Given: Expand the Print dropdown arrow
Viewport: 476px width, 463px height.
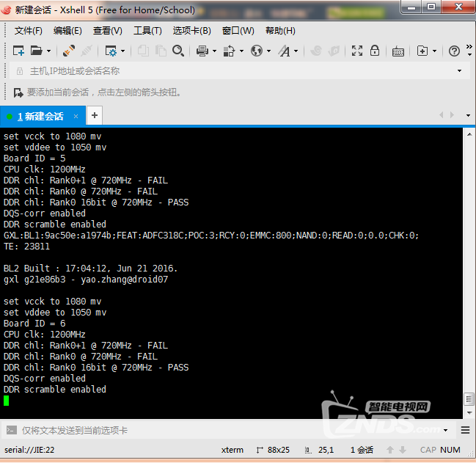Looking at the screenshot, I should [214, 51].
